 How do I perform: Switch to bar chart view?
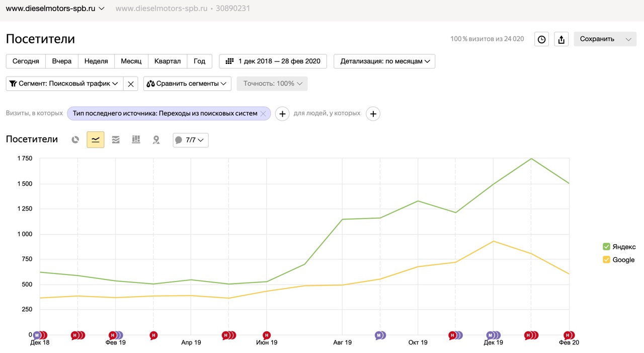click(x=136, y=140)
